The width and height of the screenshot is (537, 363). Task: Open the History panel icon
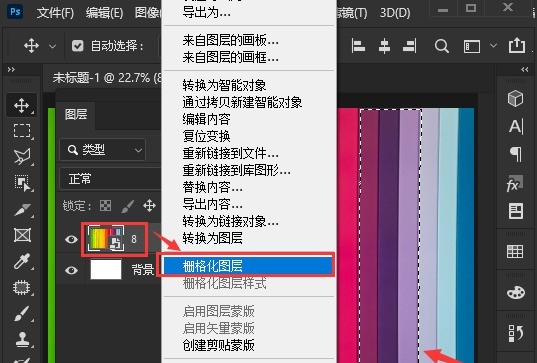click(x=515, y=334)
